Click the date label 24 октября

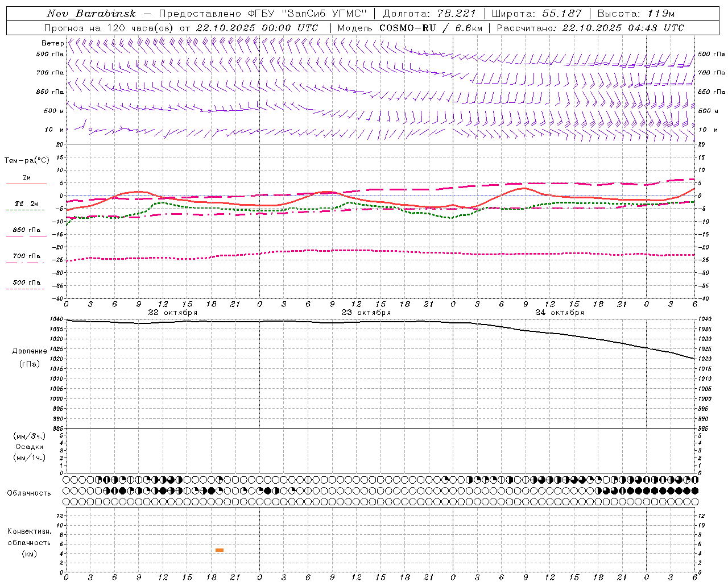pos(560,313)
